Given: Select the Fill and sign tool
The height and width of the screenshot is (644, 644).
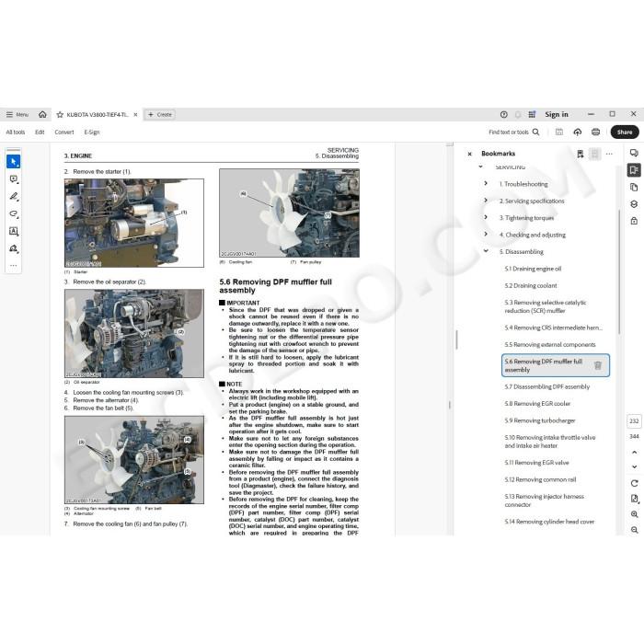Looking at the screenshot, I should 14,248.
